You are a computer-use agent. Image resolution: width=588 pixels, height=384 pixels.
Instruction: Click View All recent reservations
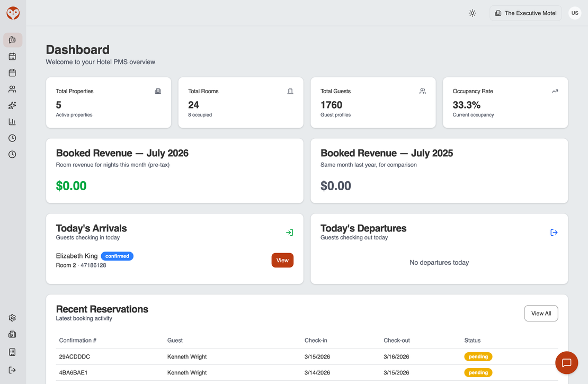click(541, 314)
